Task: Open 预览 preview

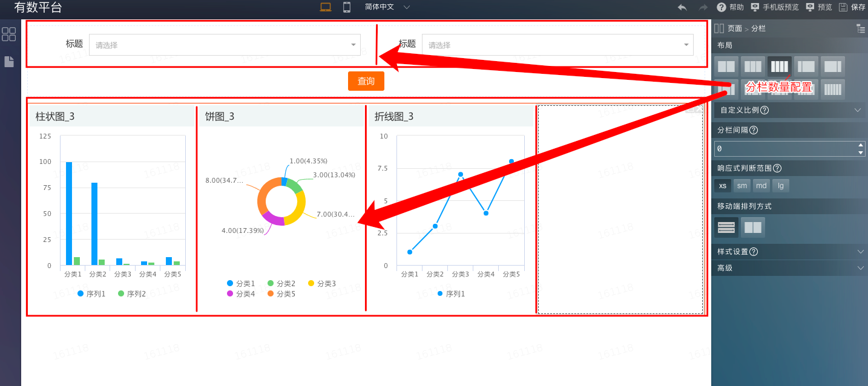Action: tap(819, 7)
